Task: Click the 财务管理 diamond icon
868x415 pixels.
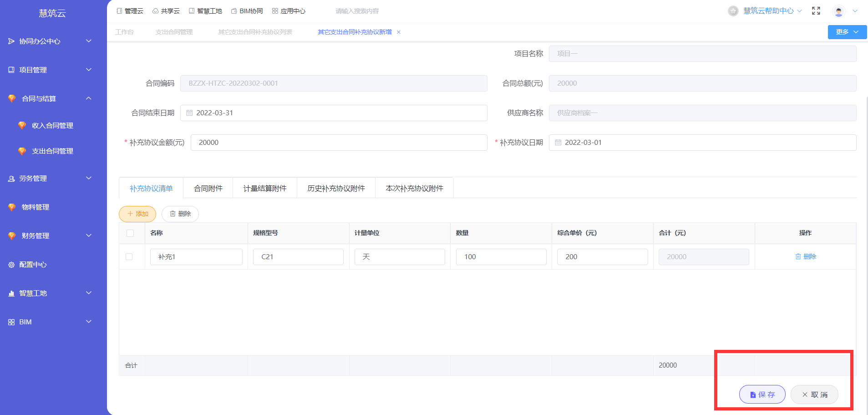Action: (12, 236)
